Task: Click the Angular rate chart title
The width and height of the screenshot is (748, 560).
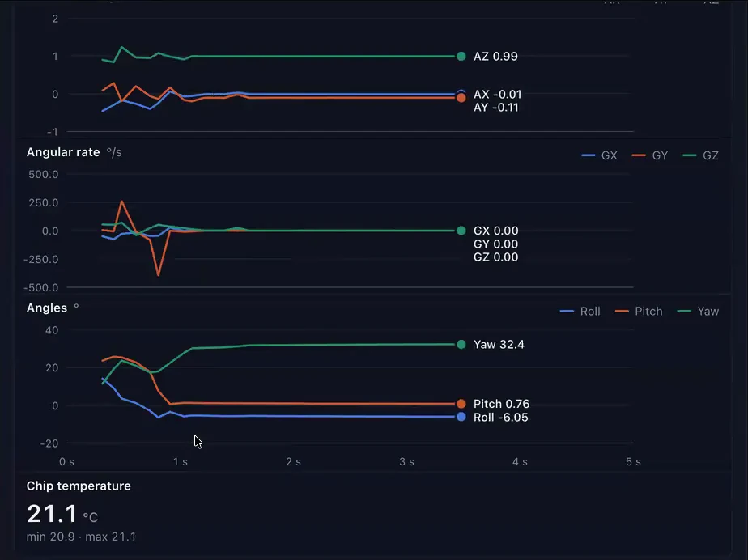Action: [x=63, y=152]
